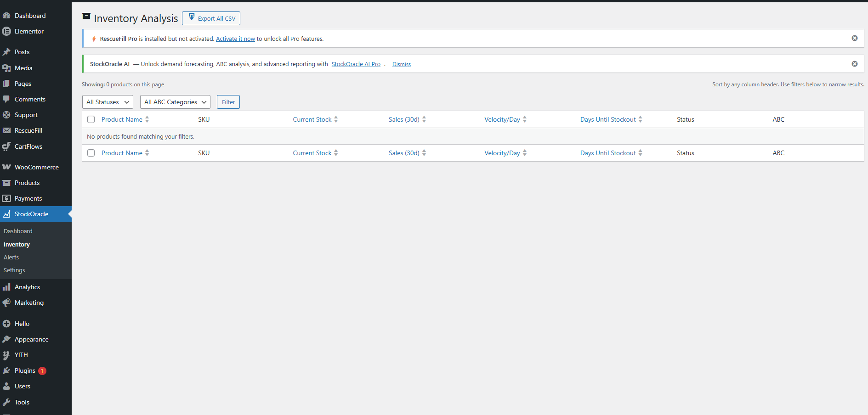Viewport: 868px width, 415px height.
Task: Click the Products sidebar icon
Action: pyautogui.click(x=7, y=183)
